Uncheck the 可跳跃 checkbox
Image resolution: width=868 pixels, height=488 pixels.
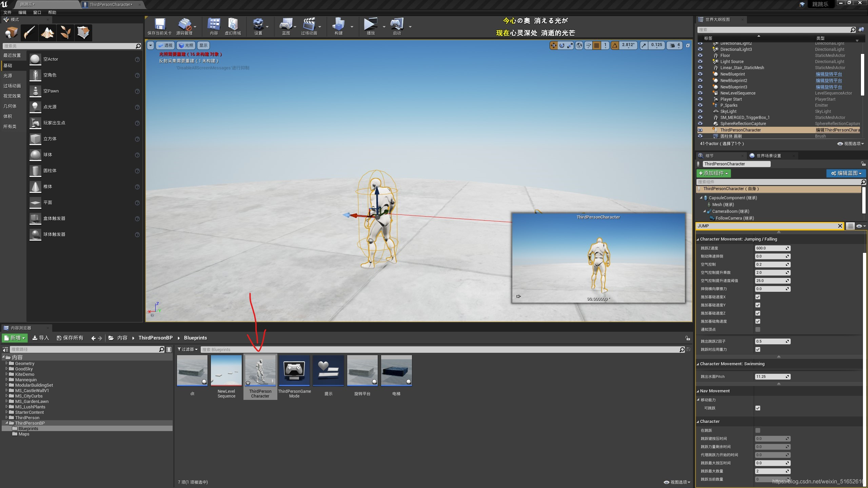click(x=758, y=408)
